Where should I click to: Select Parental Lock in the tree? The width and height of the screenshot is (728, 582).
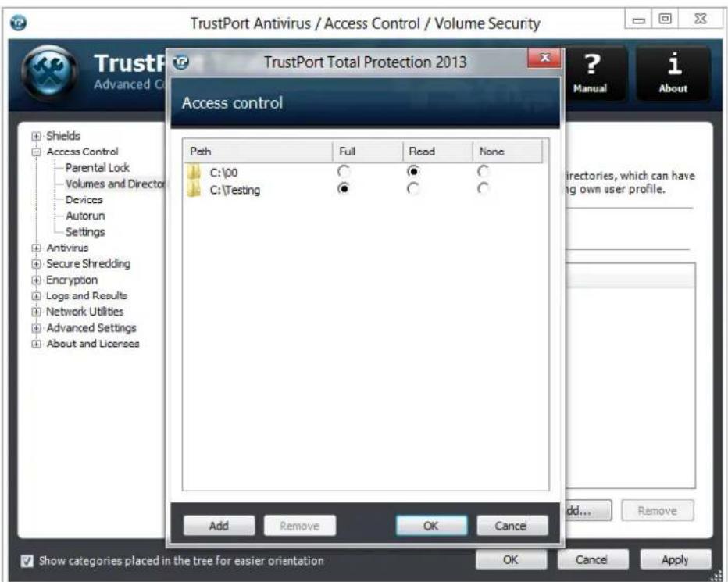point(98,168)
